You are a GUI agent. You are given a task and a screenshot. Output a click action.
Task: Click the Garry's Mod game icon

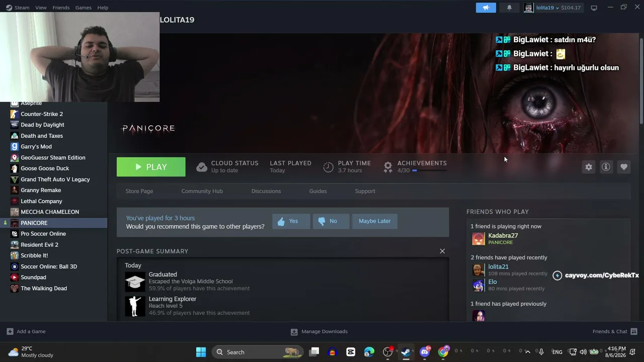tap(15, 147)
